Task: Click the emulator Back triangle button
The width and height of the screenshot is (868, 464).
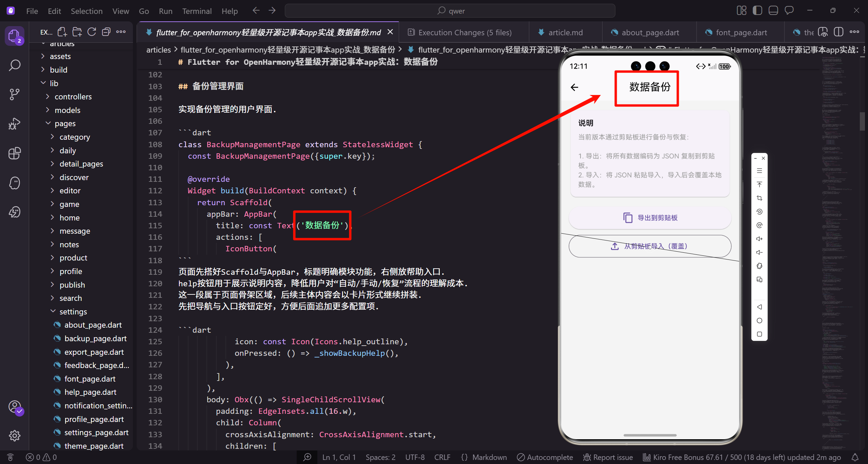Action: pyautogui.click(x=759, y=307)
